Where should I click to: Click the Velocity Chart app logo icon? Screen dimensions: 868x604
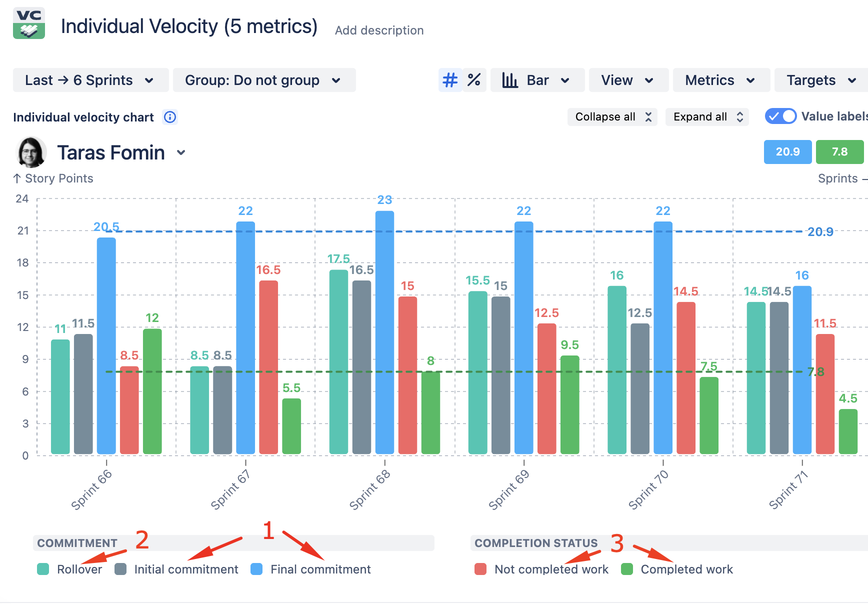29,23
